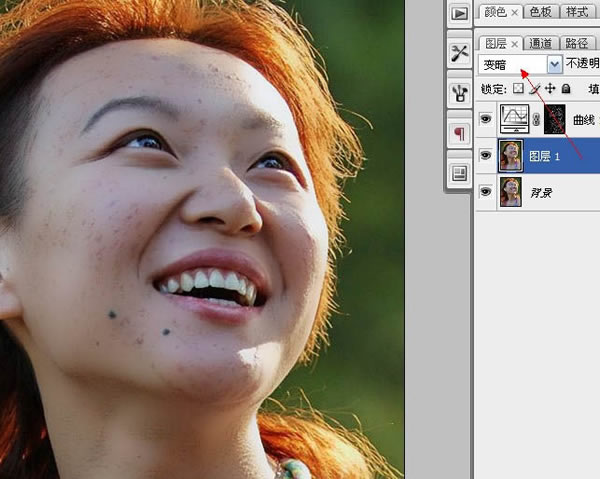Open the Tool Presets panel icon
600x479 pixels.
[459, 53]
